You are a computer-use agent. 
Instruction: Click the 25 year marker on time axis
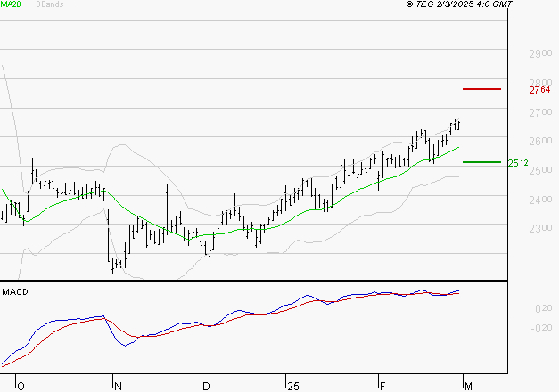click(x=293, y=387)
